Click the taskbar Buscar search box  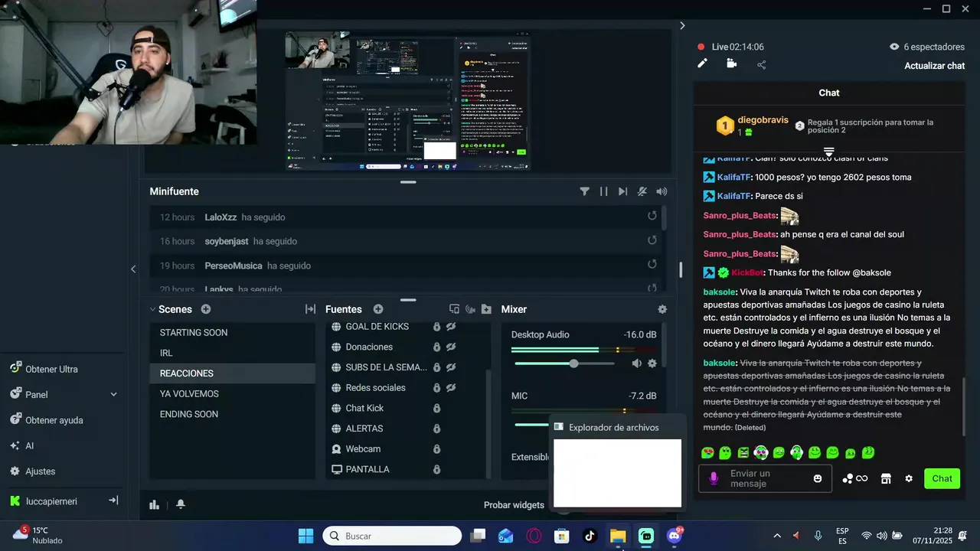tap(392, 536)
